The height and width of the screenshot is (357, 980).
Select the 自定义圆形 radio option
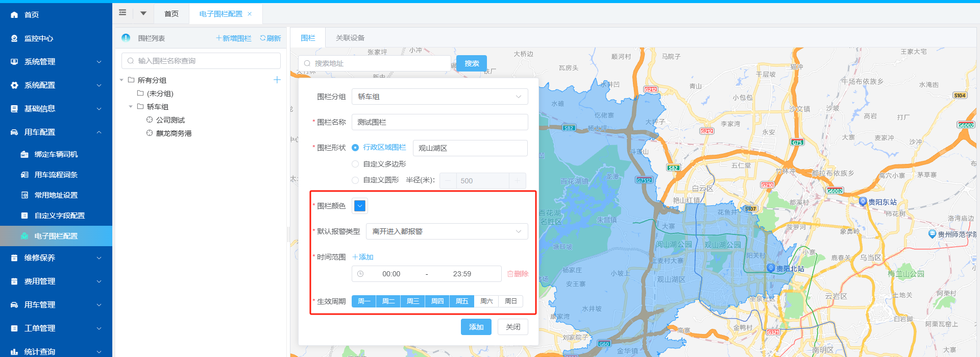click(355, 180)
